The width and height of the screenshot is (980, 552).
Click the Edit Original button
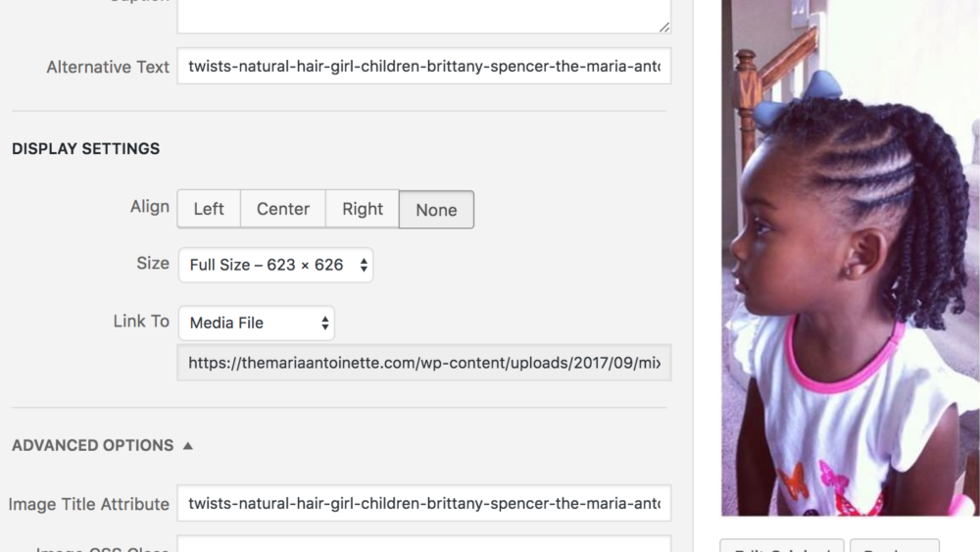click(x=781, y=545)
